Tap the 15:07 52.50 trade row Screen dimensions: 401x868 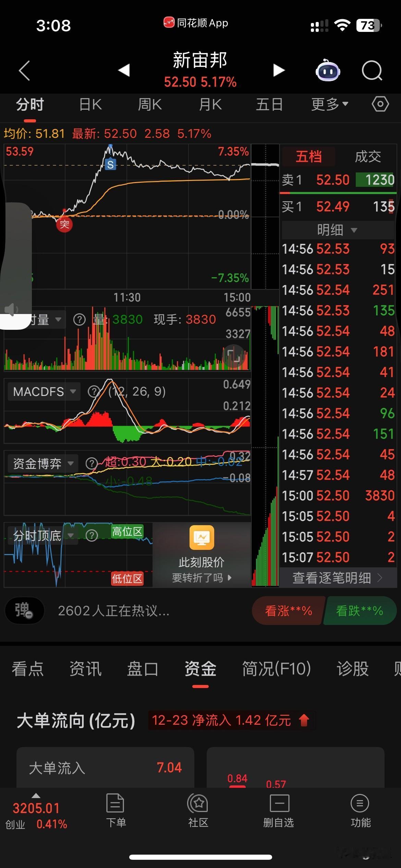tap(338, 557)
